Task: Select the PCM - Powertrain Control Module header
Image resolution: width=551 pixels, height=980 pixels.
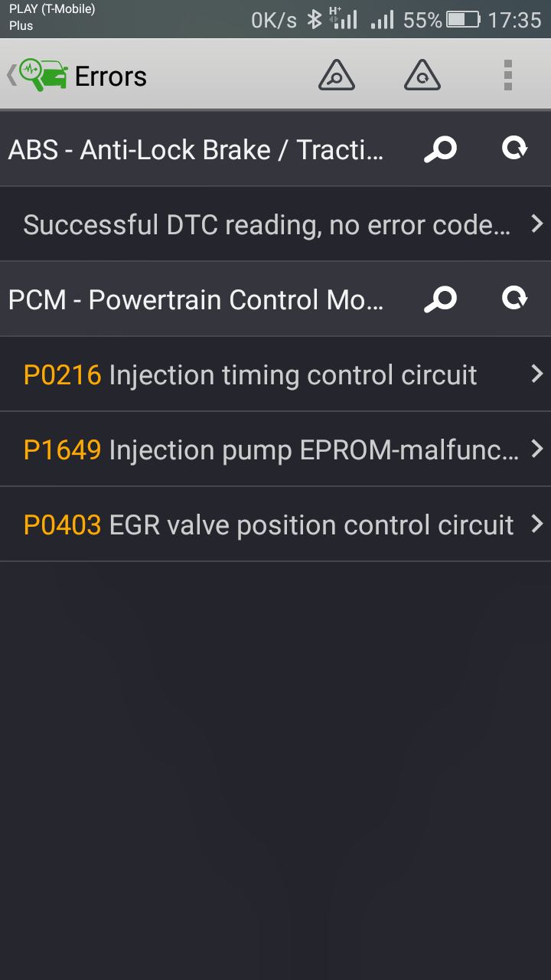Action: [196, 299]
